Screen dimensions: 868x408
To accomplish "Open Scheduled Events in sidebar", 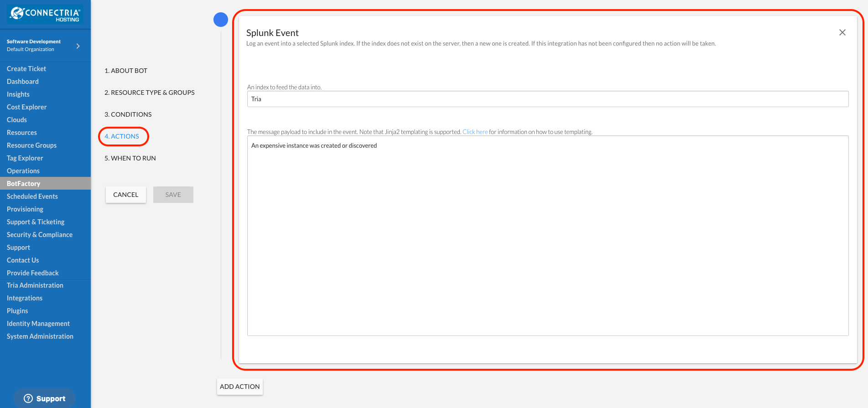I will tap(32, 196).
